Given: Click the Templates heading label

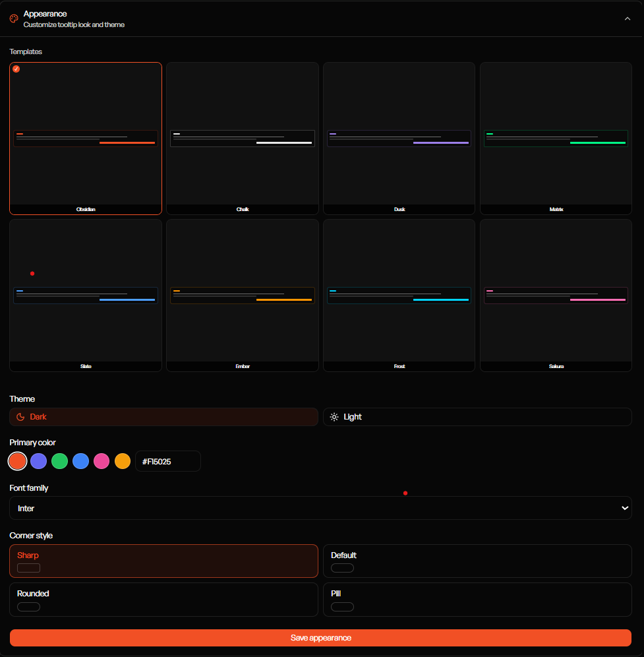Looking at the screenshot, I should [26, 51].
